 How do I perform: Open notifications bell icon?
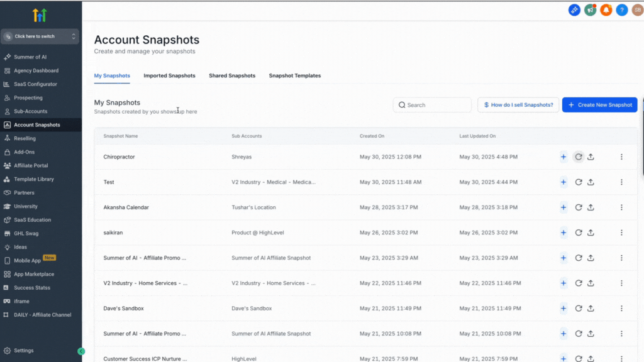coord(606,10)
